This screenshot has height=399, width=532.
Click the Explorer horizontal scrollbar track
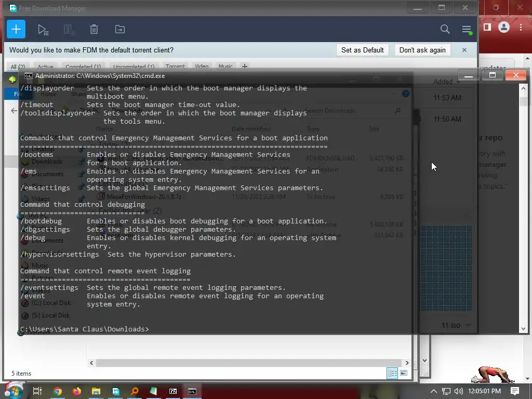249,363
